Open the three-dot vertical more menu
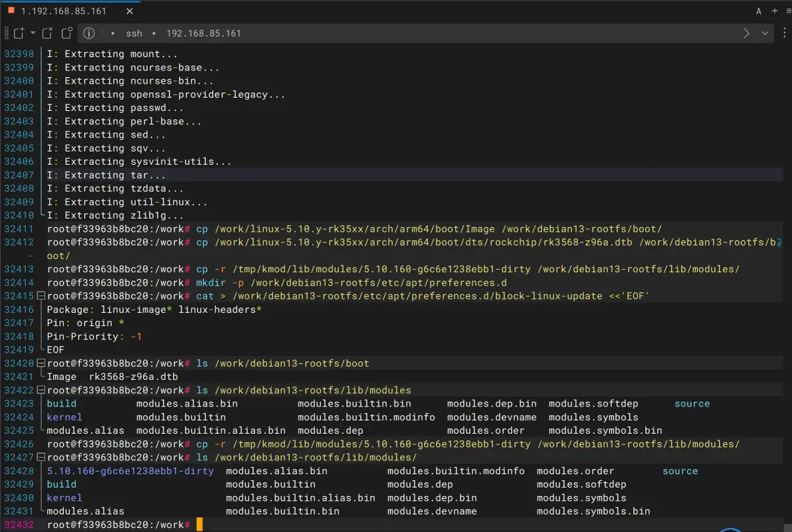 tap(784, 33)
